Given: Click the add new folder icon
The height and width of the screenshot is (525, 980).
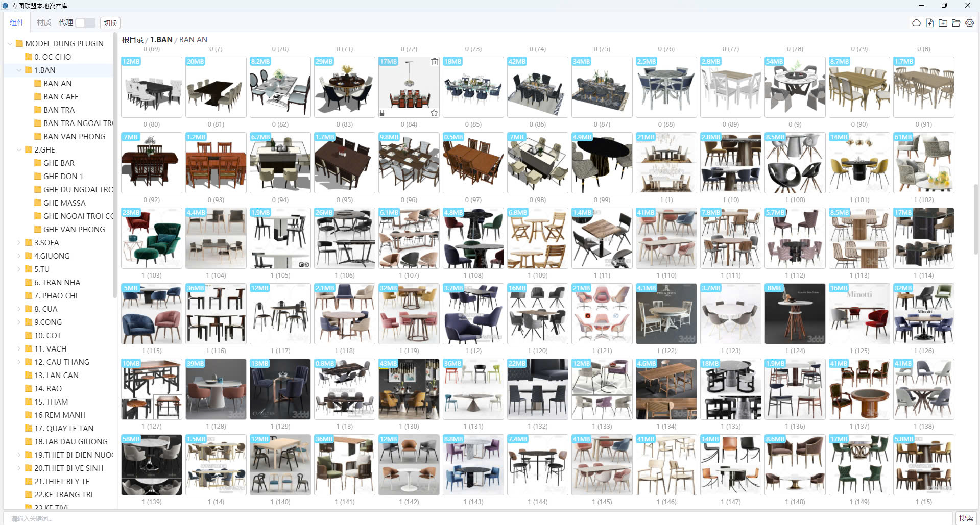Looking at the screenshot, I should [x=943, y=23].
